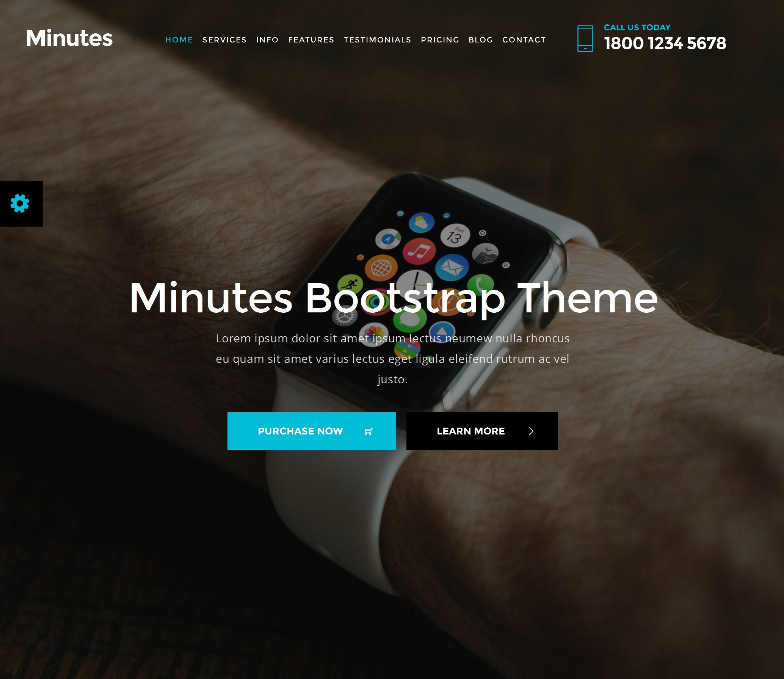Image resolution: width=784 pixels, height=679 pixels.
Task: Click the SERVICES navigation menu item
Action: pyautogui.click(x=224, y=39)
